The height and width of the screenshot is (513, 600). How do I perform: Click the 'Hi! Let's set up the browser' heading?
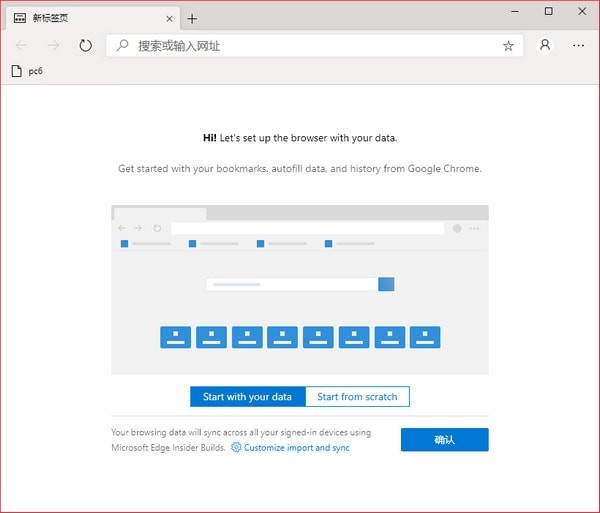[x=300, y=138]
